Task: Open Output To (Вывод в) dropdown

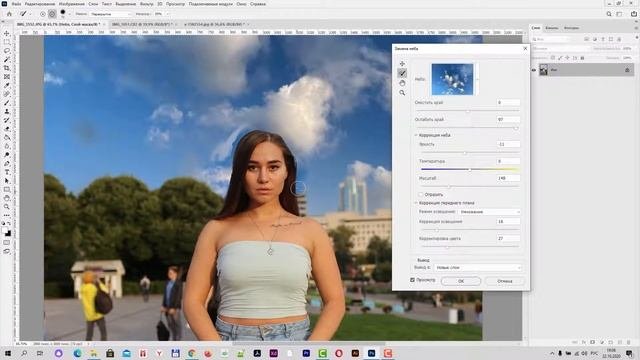Action: [478, 267]
